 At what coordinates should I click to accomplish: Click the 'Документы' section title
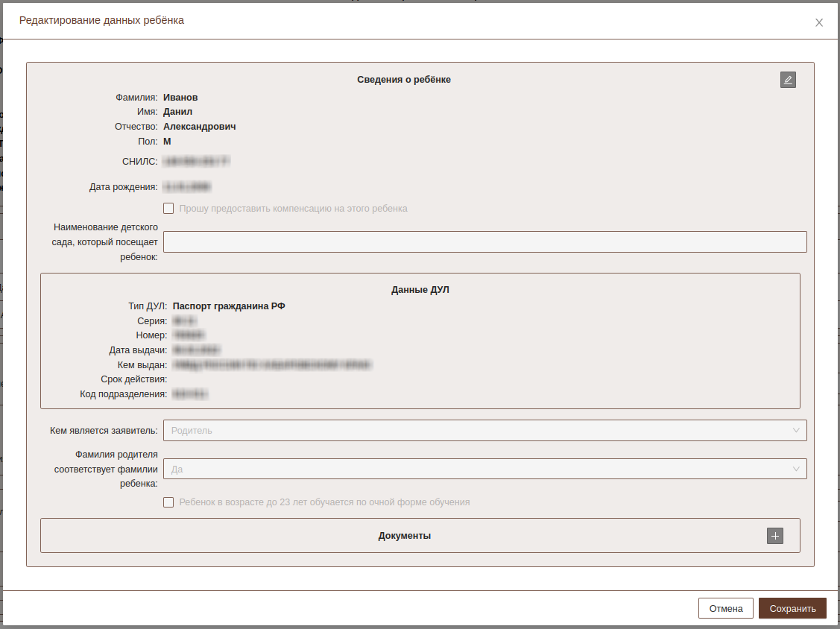tap(404, 536)
